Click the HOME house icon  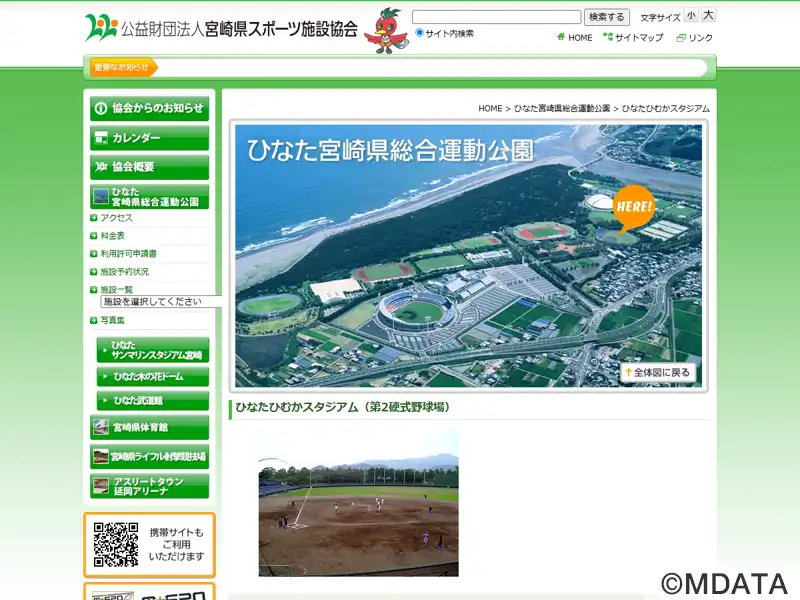tap(561, 37)
